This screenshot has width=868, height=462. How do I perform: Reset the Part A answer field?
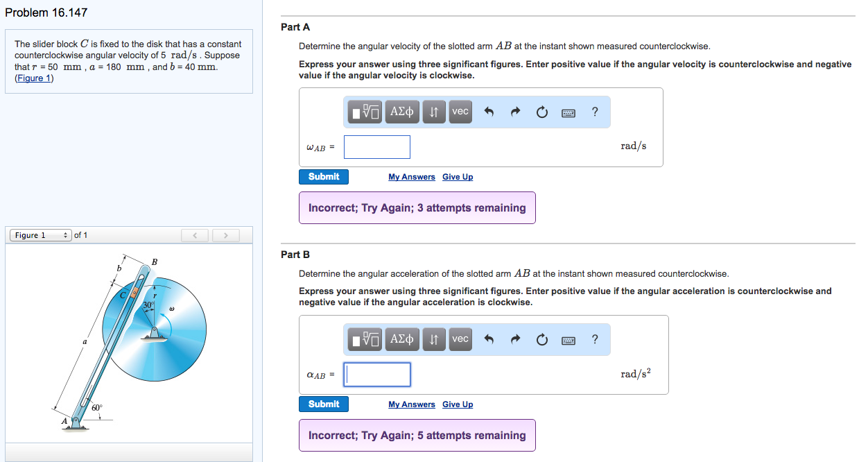[x=541, y=112]
